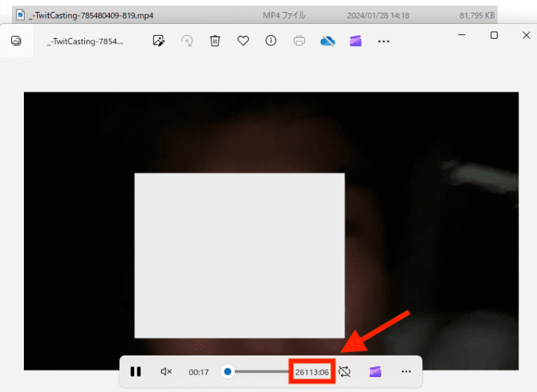Toggle the muted volume icon
This screenshot has width=537, height=392.
(166, 371)
